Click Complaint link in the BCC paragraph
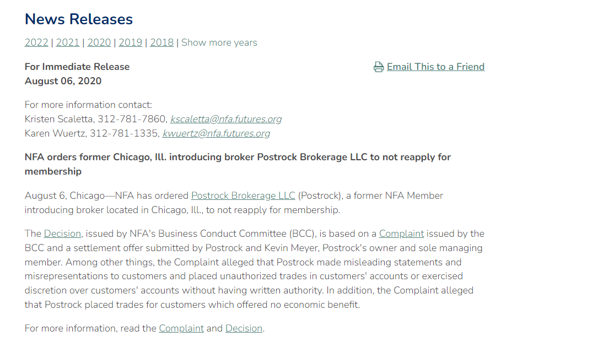The height and width of the screenshot is (364, 598). [x=401, y=233]
